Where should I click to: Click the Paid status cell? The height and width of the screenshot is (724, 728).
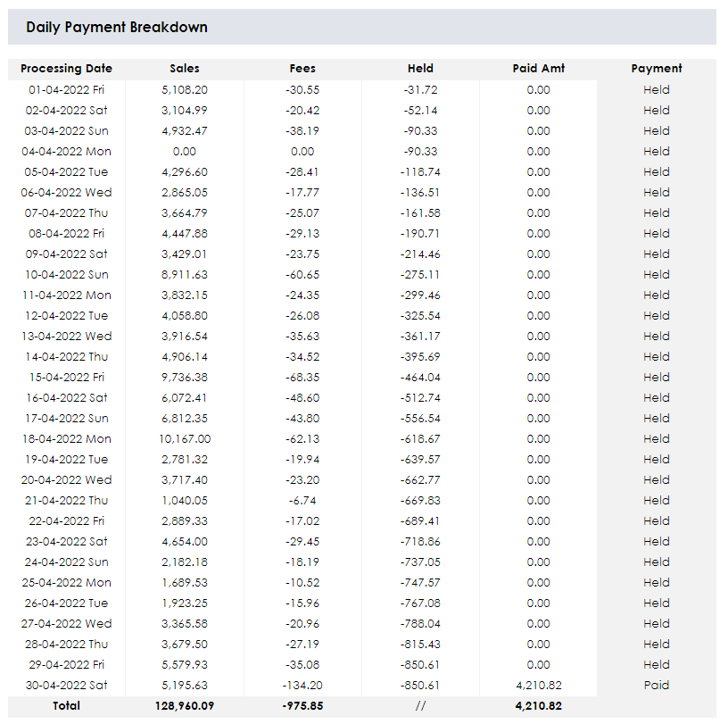(x=657, y=685)
